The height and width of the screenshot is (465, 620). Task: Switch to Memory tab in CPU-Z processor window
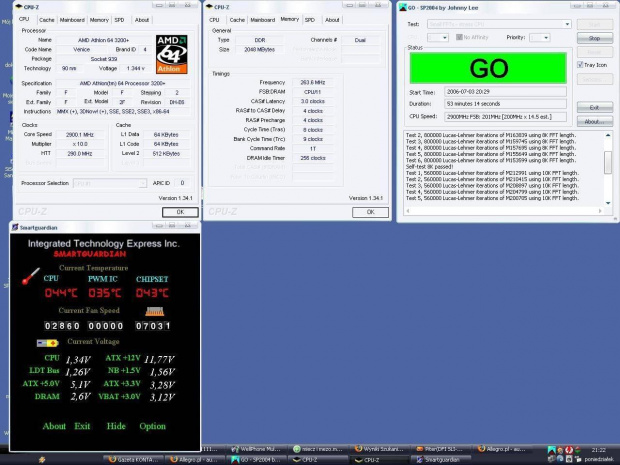click(x=99, y=20)
